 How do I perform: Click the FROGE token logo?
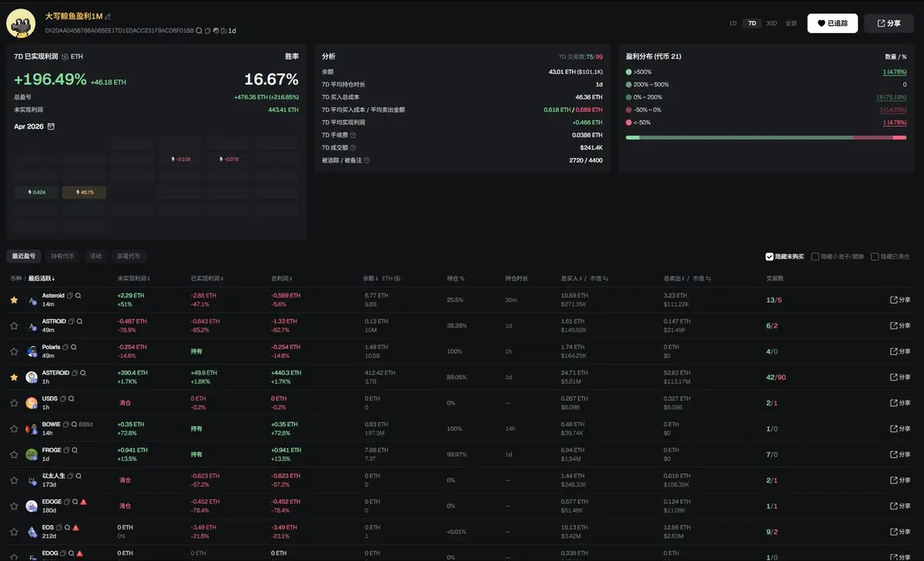coord(32,454)
